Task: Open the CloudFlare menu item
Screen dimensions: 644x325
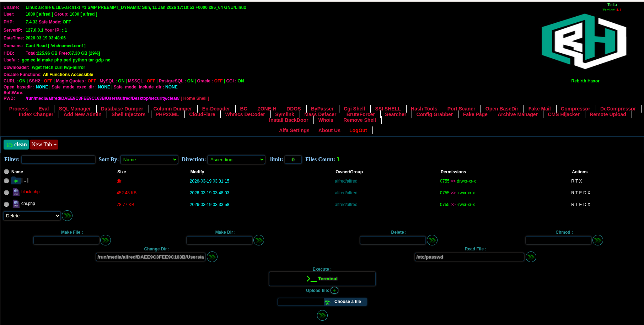Action: coord(202,114)
